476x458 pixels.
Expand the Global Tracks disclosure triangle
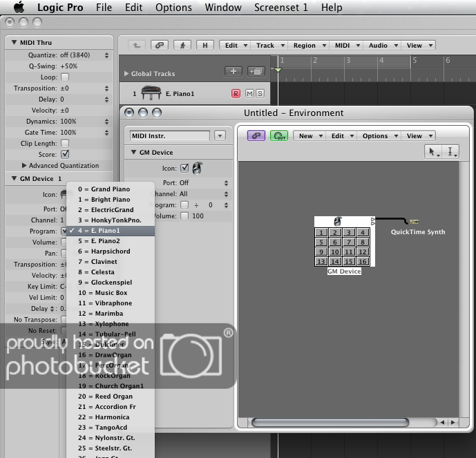[x=126, y=73]
